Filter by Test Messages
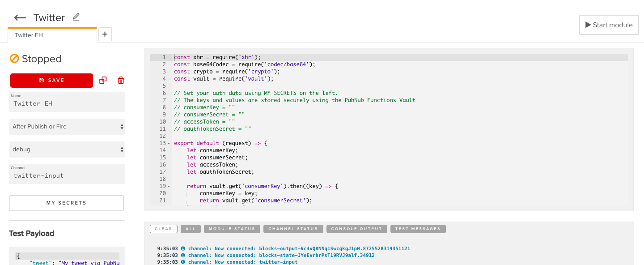The height and width of the screenshot is (265, 644). tap(418, 229)
